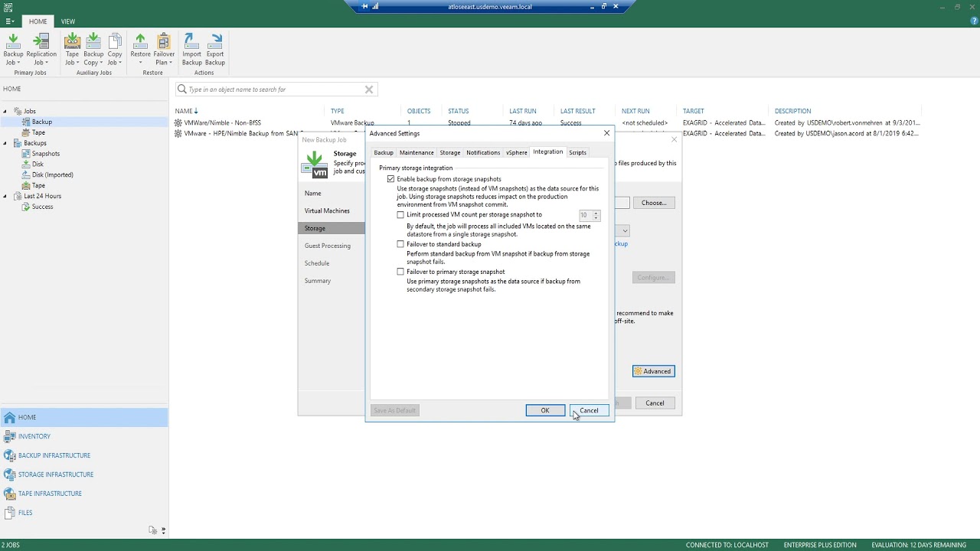The height and width of the screenshot is (551, 980).
Task: Click Cancel in New Backup Job wizard
Action: 655,403
